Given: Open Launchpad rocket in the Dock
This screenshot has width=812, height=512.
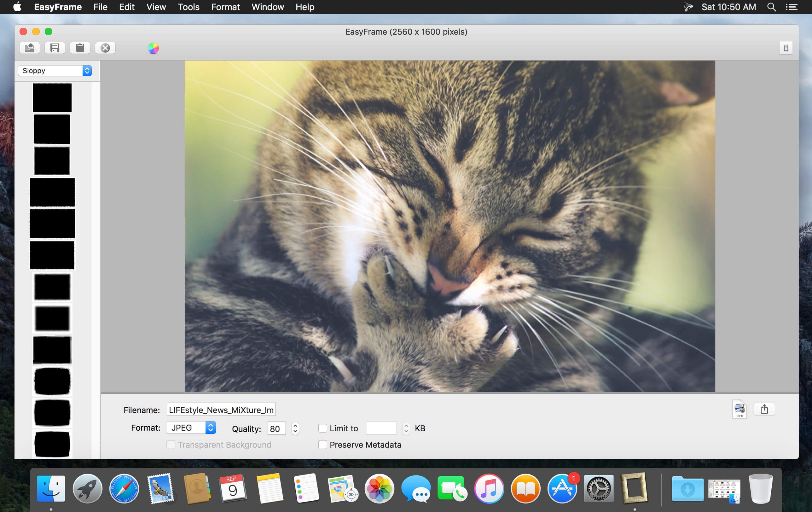Looking at the screenshot, I should point(87,488).
